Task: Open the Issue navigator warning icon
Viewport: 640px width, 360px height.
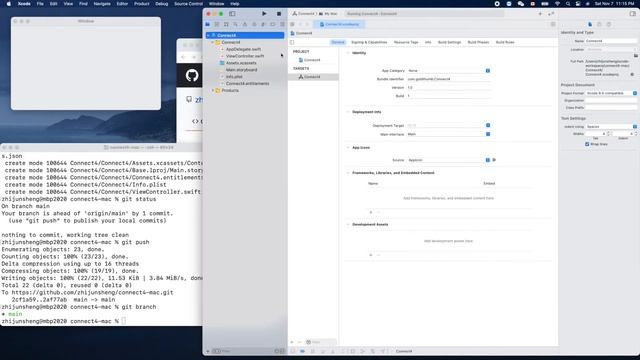Action: [245, 24]
